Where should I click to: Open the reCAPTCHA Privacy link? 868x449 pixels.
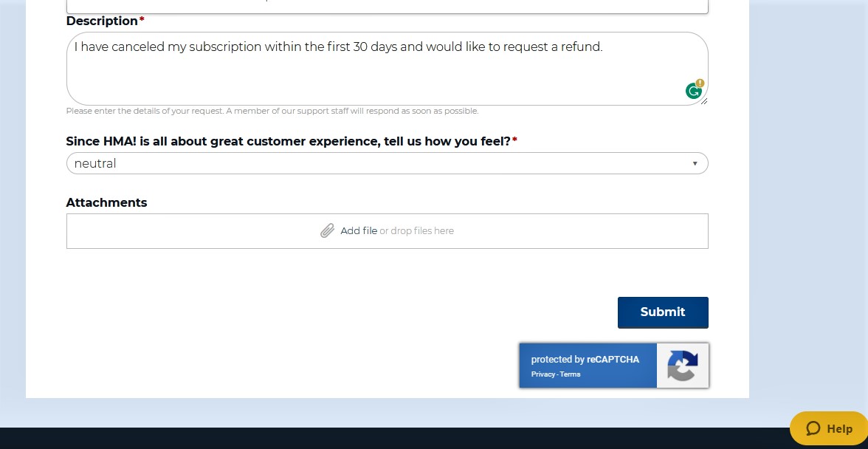point(543,374)
